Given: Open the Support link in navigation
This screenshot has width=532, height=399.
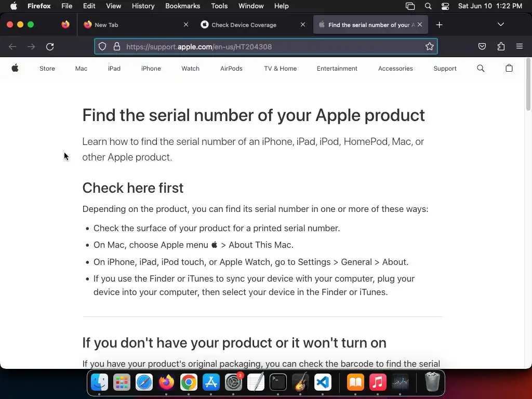Looking at the screenshot, I should 445,69.
